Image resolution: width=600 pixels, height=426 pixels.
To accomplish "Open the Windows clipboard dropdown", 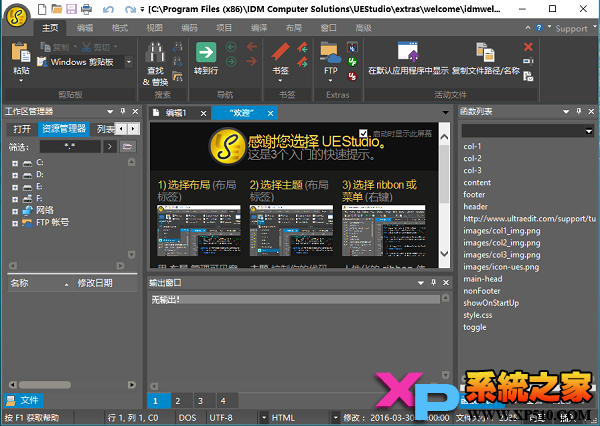I will point(129,62).
